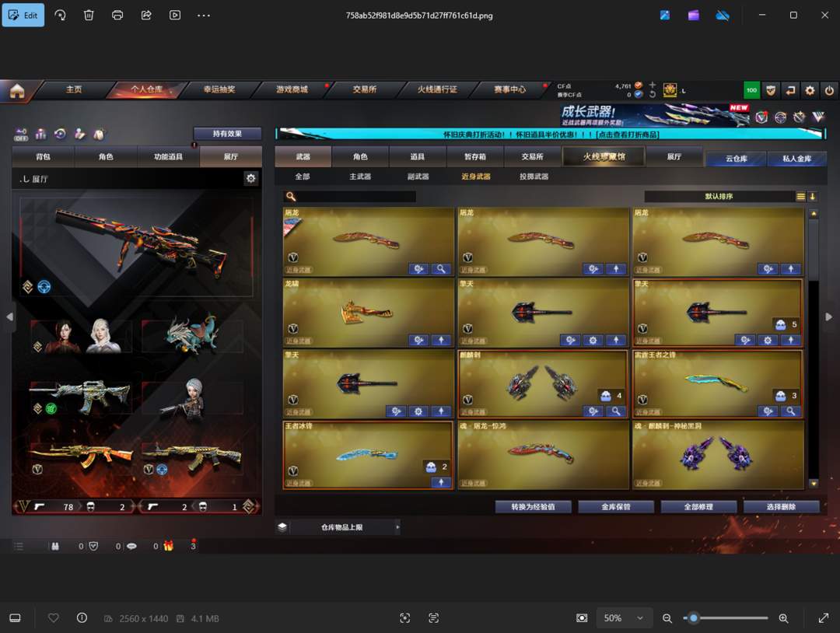Click the zoom in magnifier icon

[783, 618]
